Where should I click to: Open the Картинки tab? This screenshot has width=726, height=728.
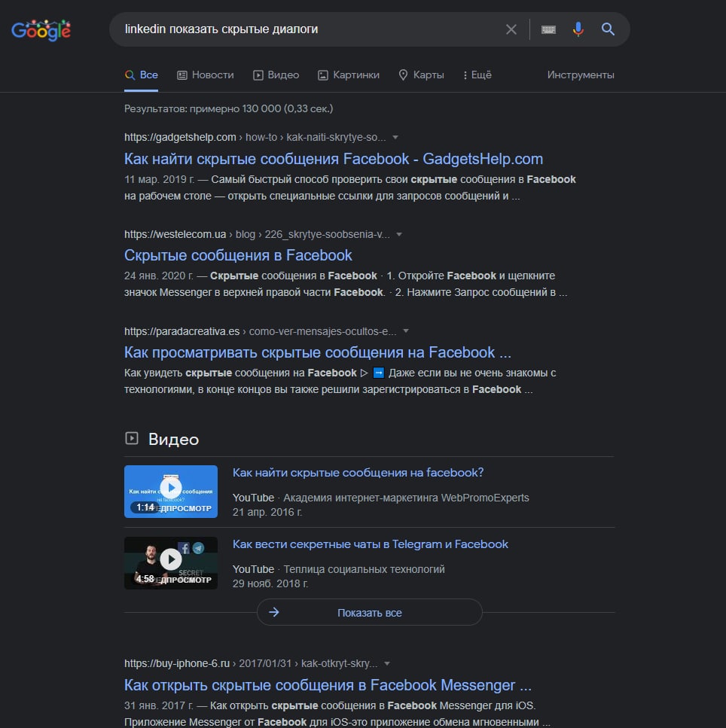349,75
